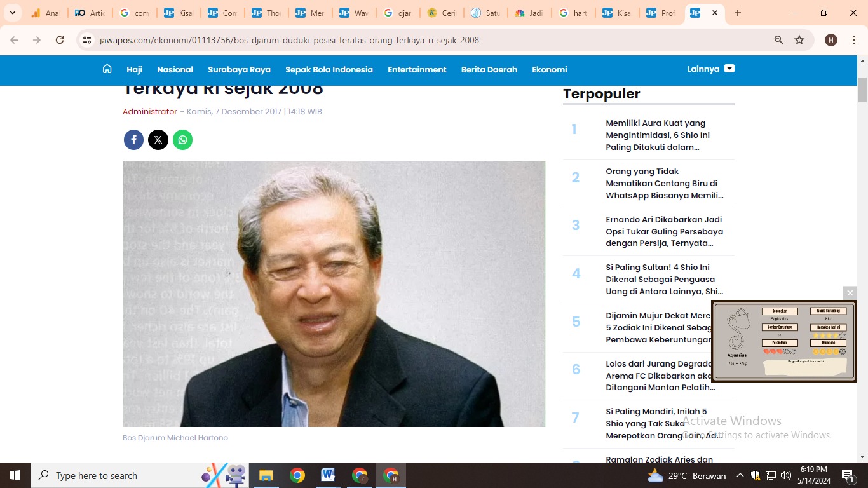The image size is (868, 488).
Task: Show hidden system tray icons
Action: click(740, 475)
